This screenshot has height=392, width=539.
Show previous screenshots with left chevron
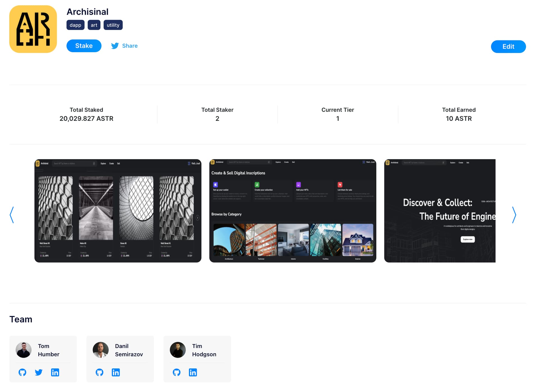pos(12,215)
